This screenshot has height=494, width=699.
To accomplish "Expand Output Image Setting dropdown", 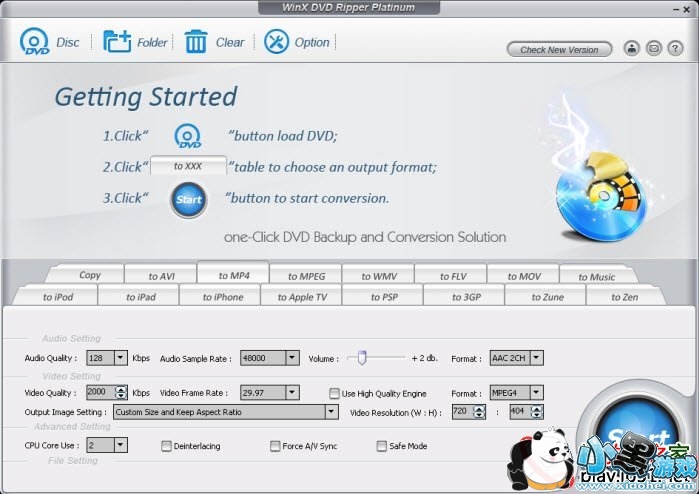I will (x=331, y=412).
